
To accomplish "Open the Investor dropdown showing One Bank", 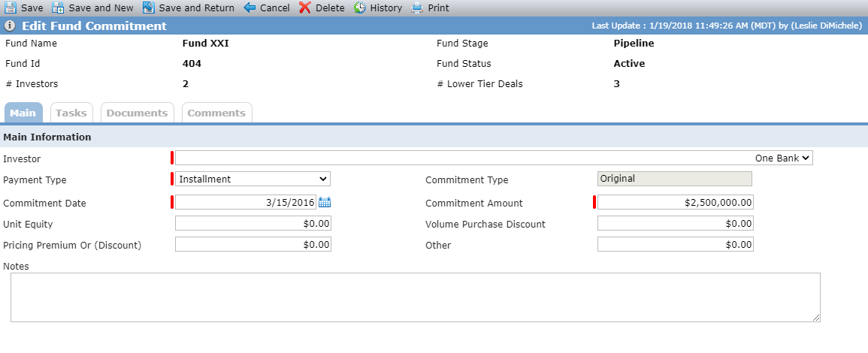I will tap(494, 158).
